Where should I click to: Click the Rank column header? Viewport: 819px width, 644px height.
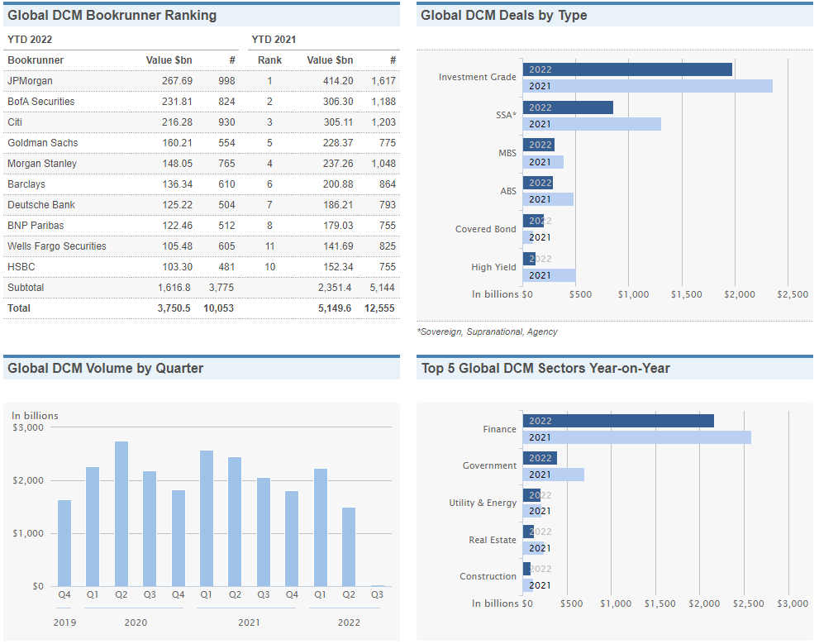click(269, 60)
